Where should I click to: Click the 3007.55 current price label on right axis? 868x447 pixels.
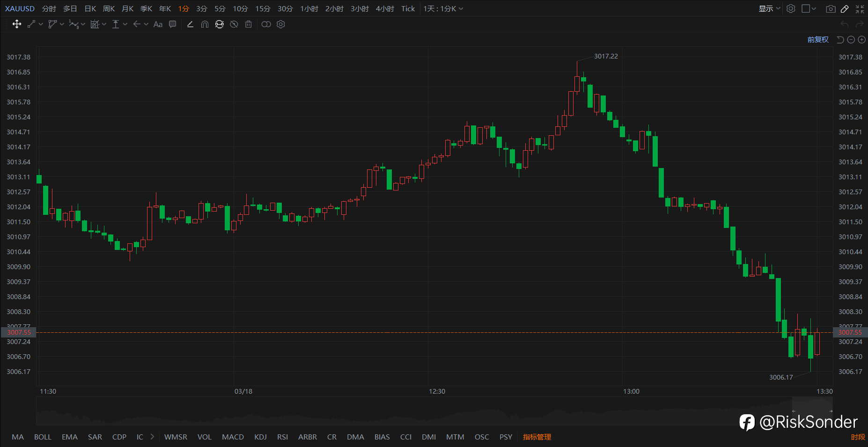pyautogui.click(x=850, y=332)
